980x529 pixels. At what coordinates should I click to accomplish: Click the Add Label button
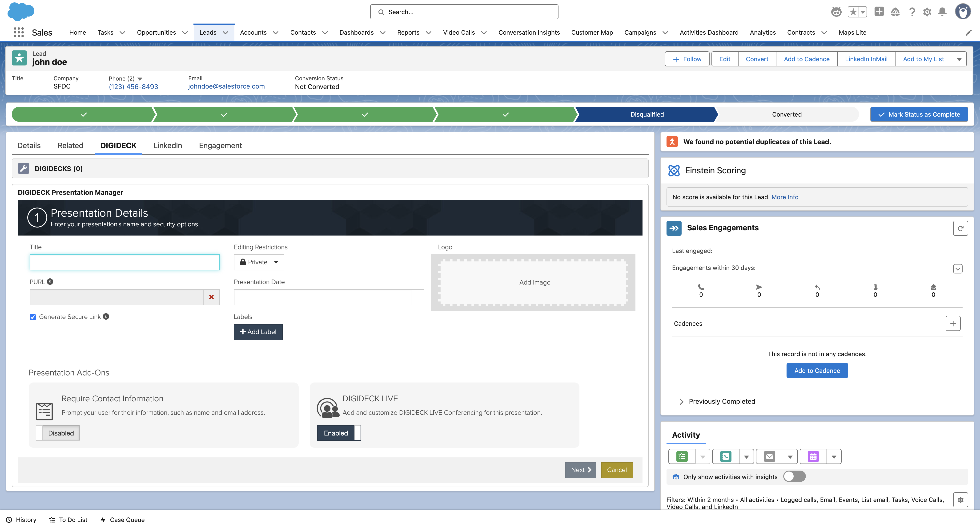click(x=258, y=332)
